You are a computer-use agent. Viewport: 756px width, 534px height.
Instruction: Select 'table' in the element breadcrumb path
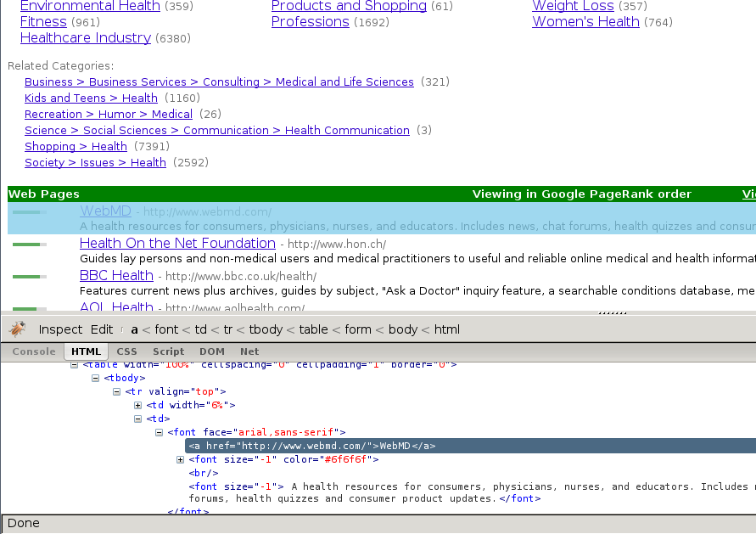click(313, 329)
